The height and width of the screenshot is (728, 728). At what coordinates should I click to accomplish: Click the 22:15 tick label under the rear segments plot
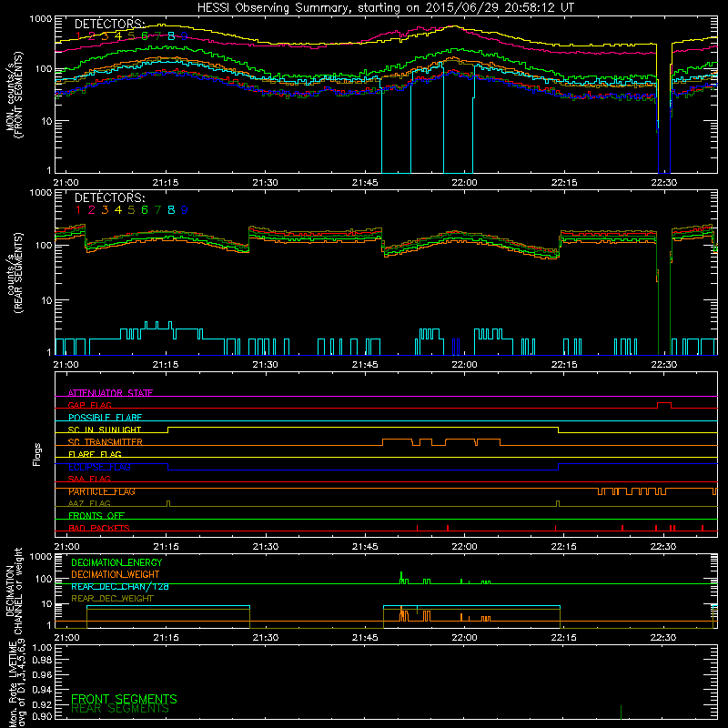tap(564, 365)
